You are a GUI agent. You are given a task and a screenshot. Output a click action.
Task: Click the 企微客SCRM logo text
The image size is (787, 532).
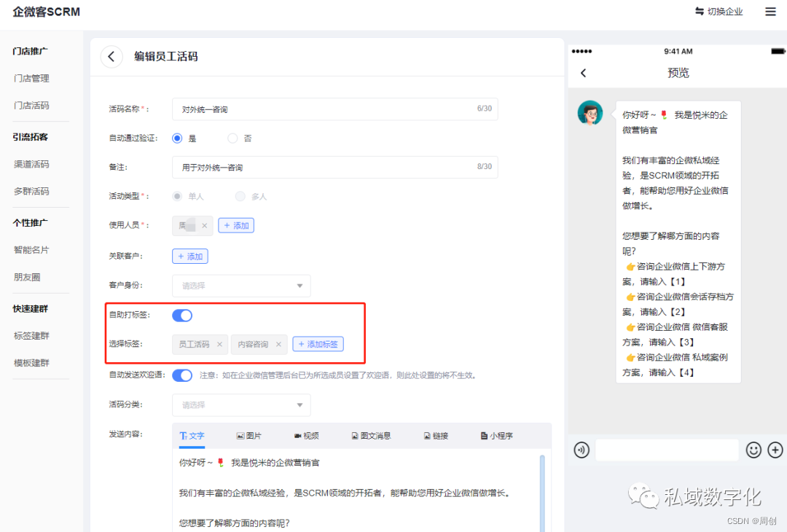click(46, 12)
